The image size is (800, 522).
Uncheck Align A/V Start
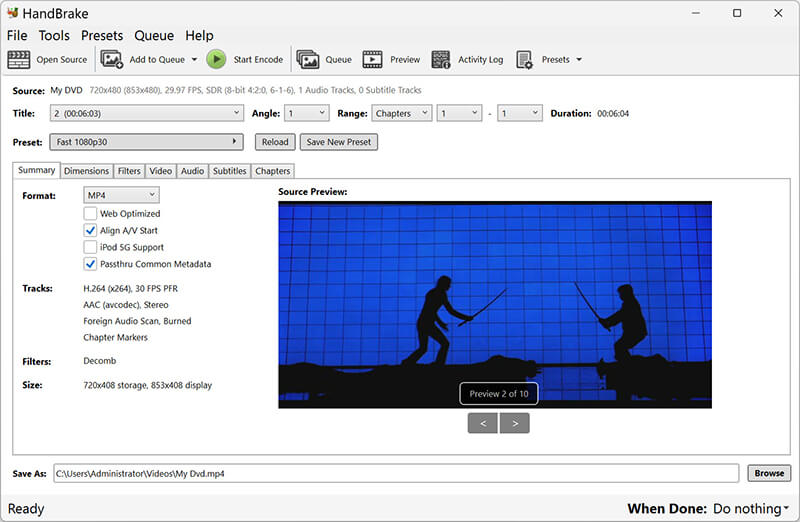[x=90, y=230]
